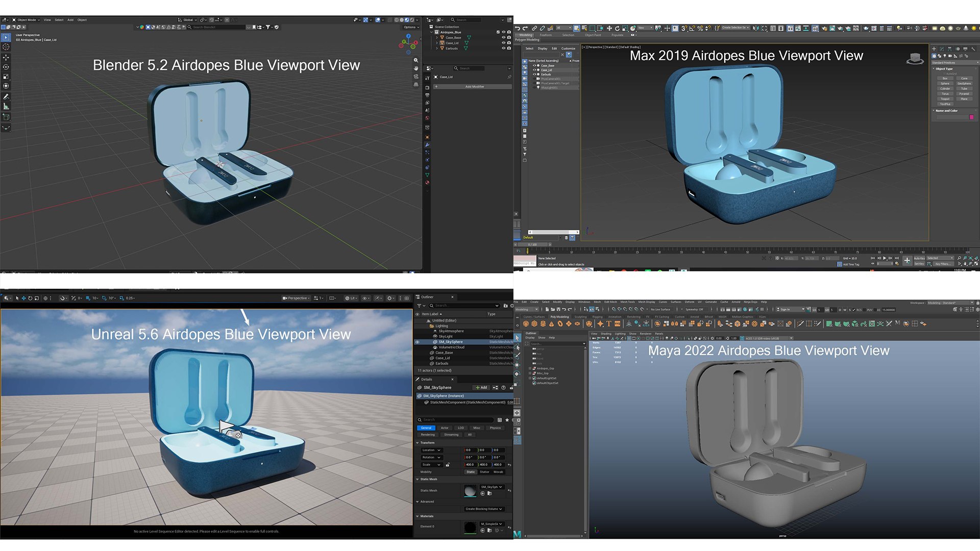
Task: Click 3ds Max object color swatch
Action: click(971, 117)
